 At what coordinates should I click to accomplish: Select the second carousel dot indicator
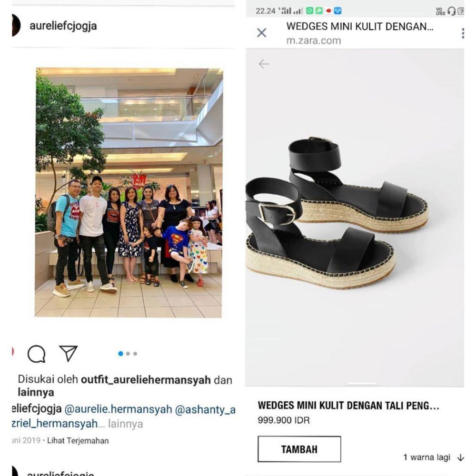click(128, 354)
